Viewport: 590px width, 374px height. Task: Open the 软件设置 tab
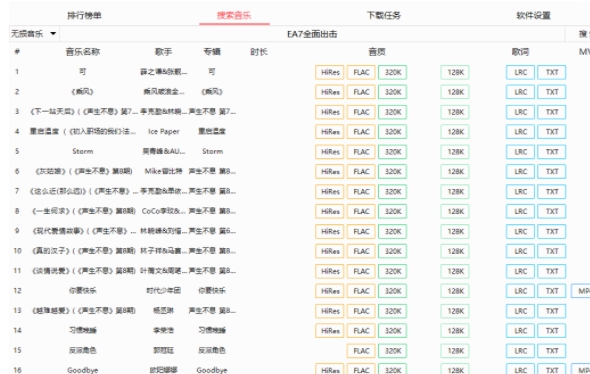pos(534,15)
